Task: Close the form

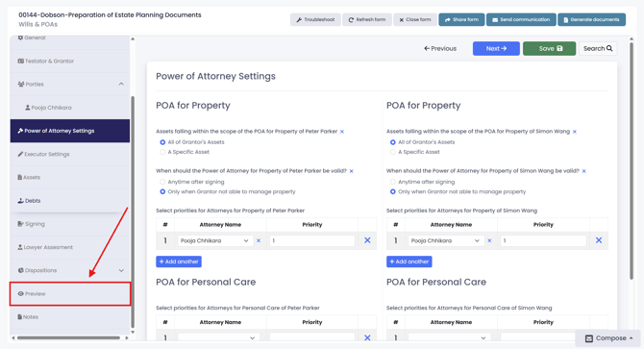Action: 415,19
